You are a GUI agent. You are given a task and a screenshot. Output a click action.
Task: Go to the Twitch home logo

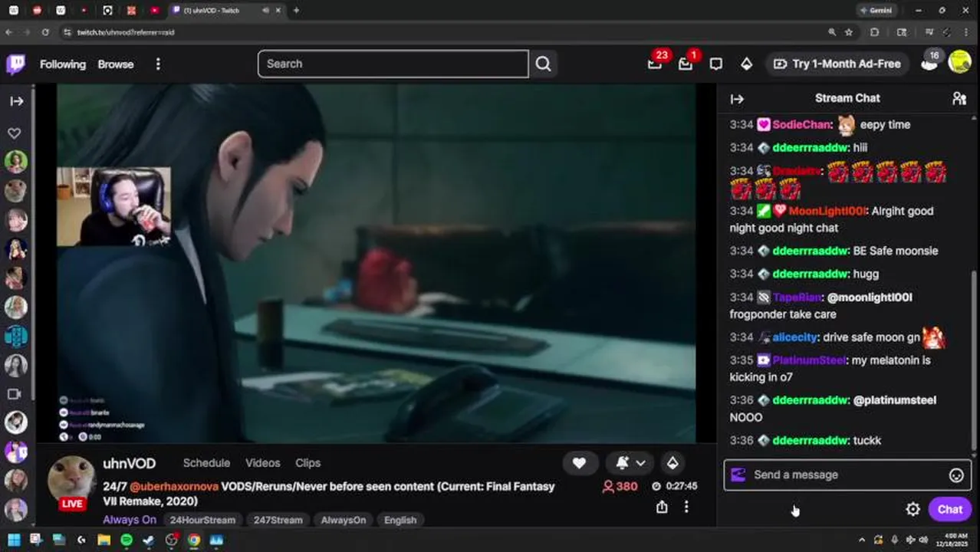[x=16, y=64]
